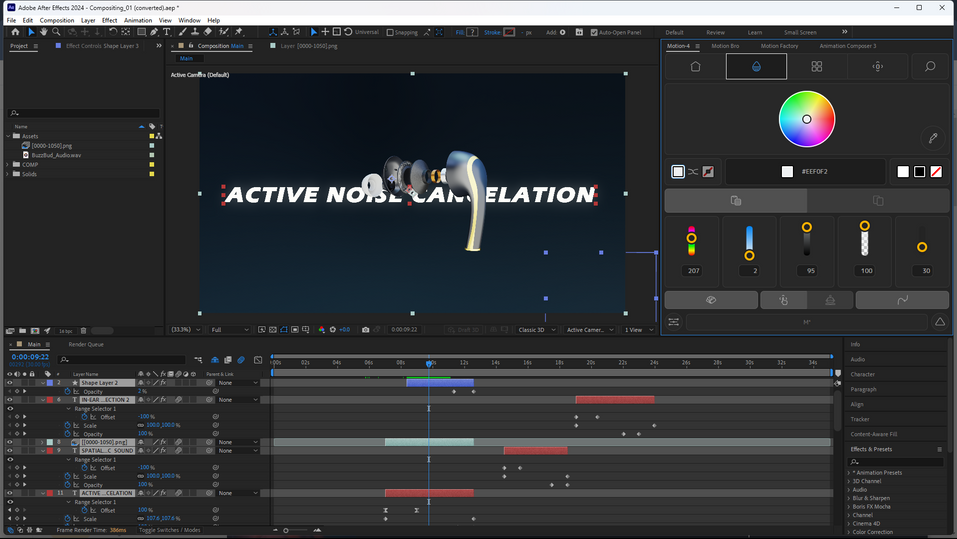Create a new folder in Project panel
The image size is (957, 539).
tap(22, 331)
